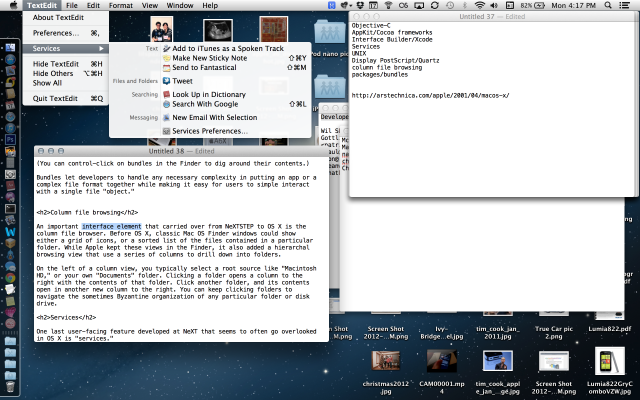Screen dimensions: 640x400
Task: Open the Wi-Fi status menu
Action: pyautogui.click(x=480, y=5)
